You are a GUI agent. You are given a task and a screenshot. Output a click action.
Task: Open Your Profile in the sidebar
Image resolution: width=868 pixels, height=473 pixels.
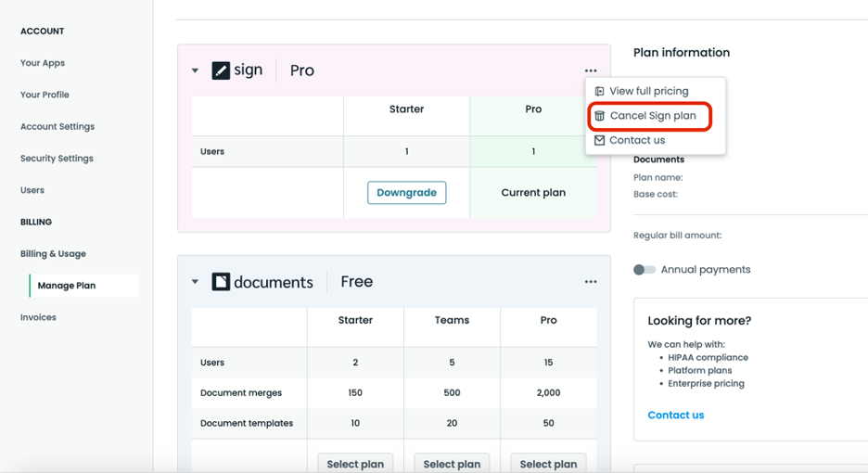[x=45, y=95]
